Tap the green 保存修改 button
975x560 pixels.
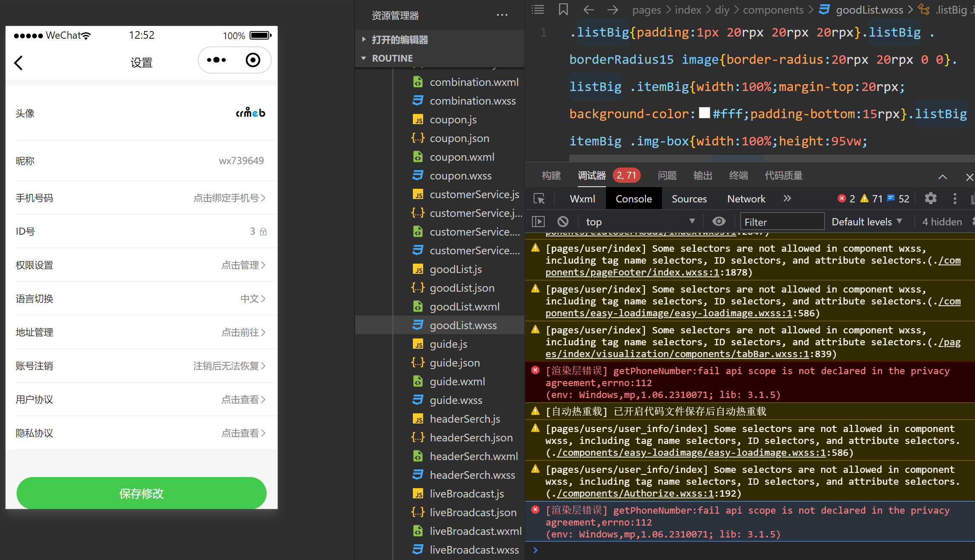142,493
